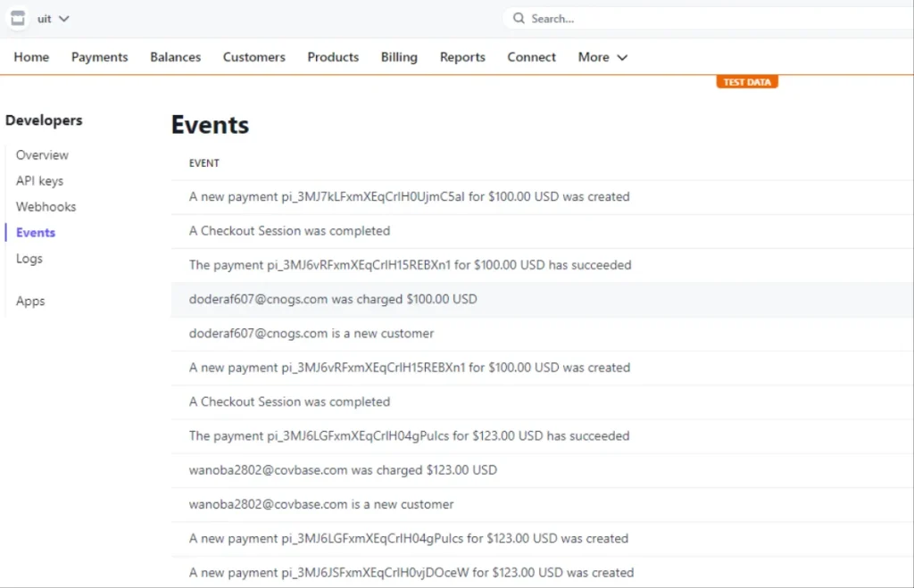This screenshot has width=914, height=588.
Task: Open Logs in the Developers sidebar
Action: [x=29, y=259]
